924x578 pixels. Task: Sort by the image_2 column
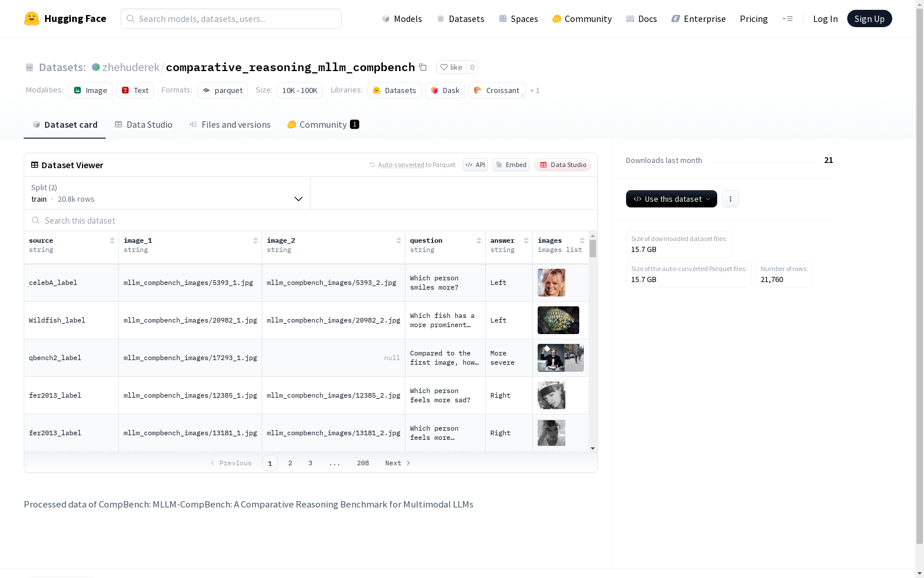point(398,240)
